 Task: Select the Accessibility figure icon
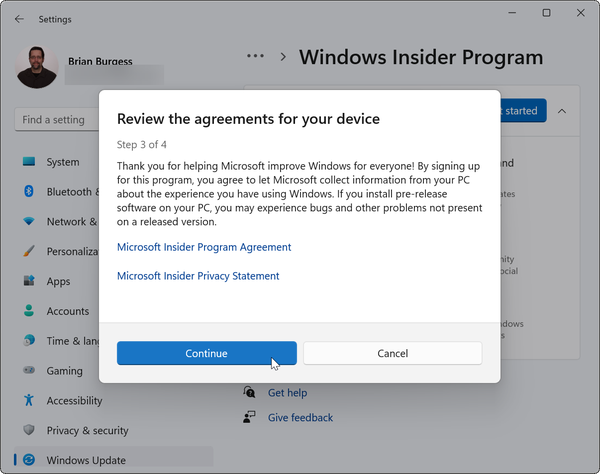[29, 400]
